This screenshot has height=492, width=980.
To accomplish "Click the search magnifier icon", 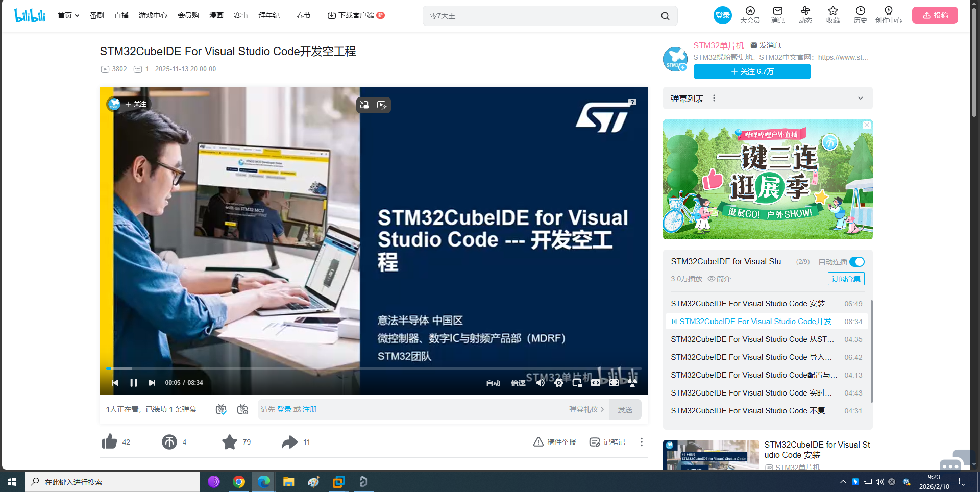I will point(665,16).
